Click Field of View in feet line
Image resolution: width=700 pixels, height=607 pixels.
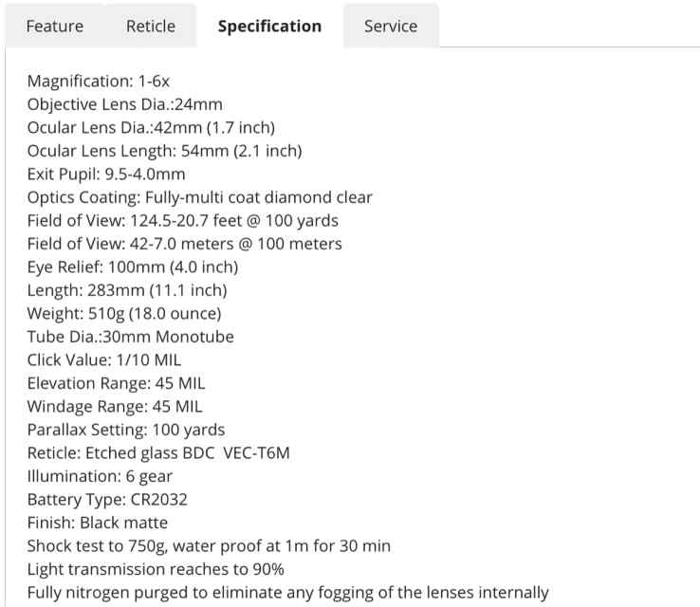[x=183, y=220]
